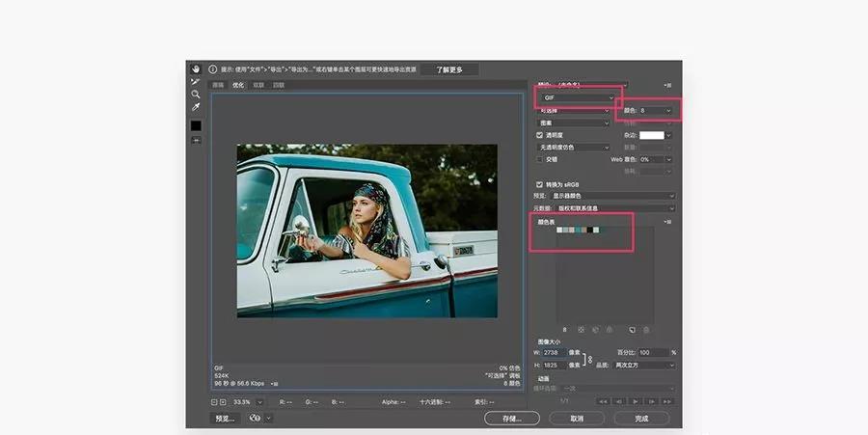Screen dimensions: 868x435
Task: Select the Hand tool
Action: coord(195,69)
